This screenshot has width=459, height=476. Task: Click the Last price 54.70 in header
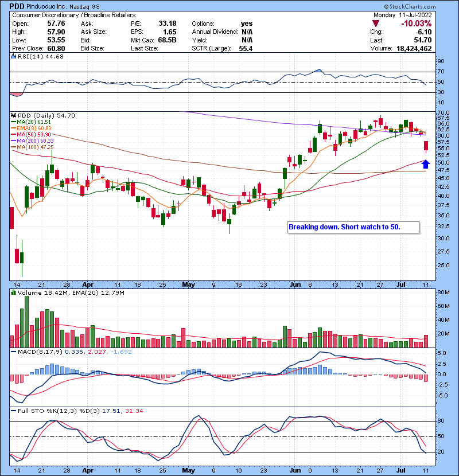click(422, 40)
